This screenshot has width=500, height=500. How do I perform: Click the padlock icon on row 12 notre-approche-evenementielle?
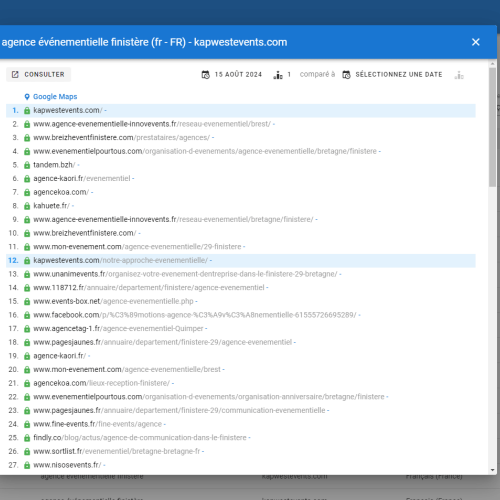[27, 261]
